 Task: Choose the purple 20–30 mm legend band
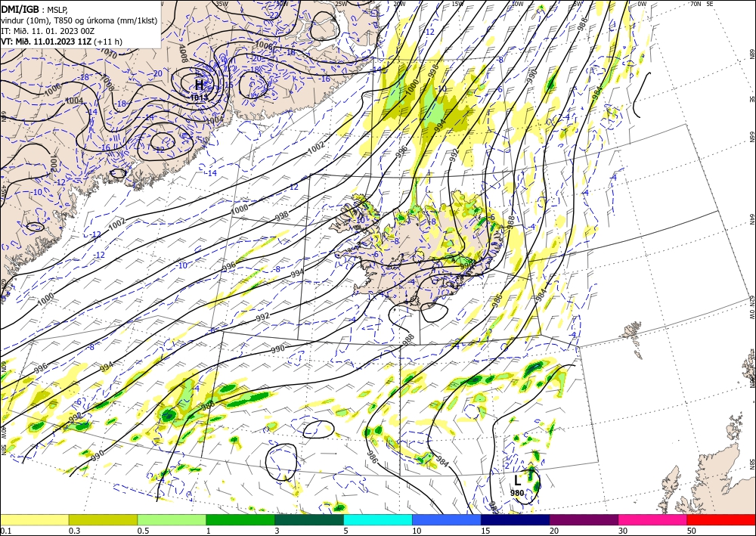[584, 519]
